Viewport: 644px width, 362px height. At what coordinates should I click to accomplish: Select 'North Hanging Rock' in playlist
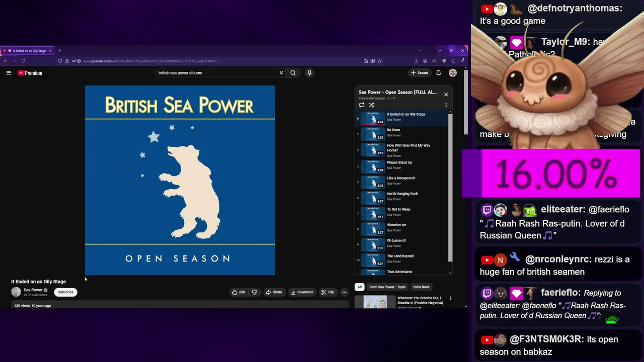pos(401,197)
